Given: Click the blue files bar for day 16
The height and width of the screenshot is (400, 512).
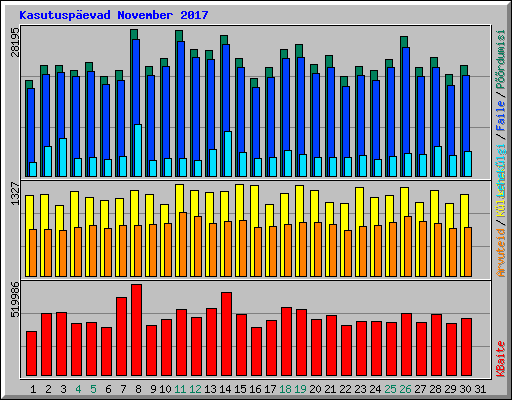Looking at the screenshot, I should [x=256, y=123].
